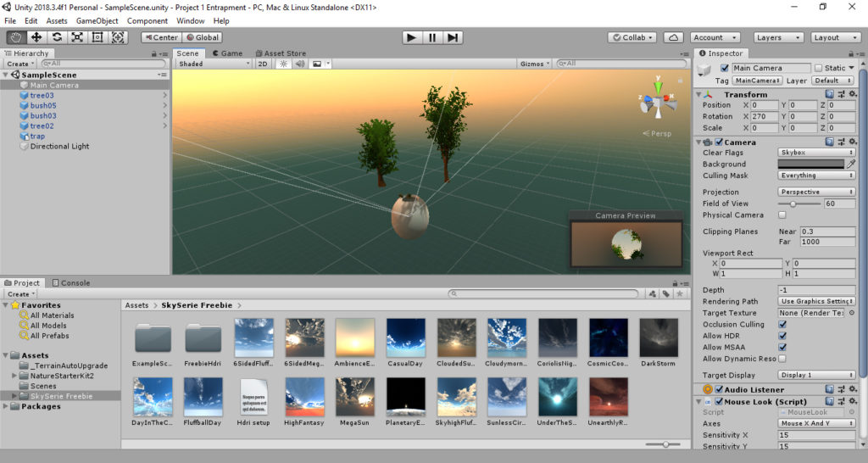Open the Layout dropdown
Viewport: 868px width, 463px height.
835,37
